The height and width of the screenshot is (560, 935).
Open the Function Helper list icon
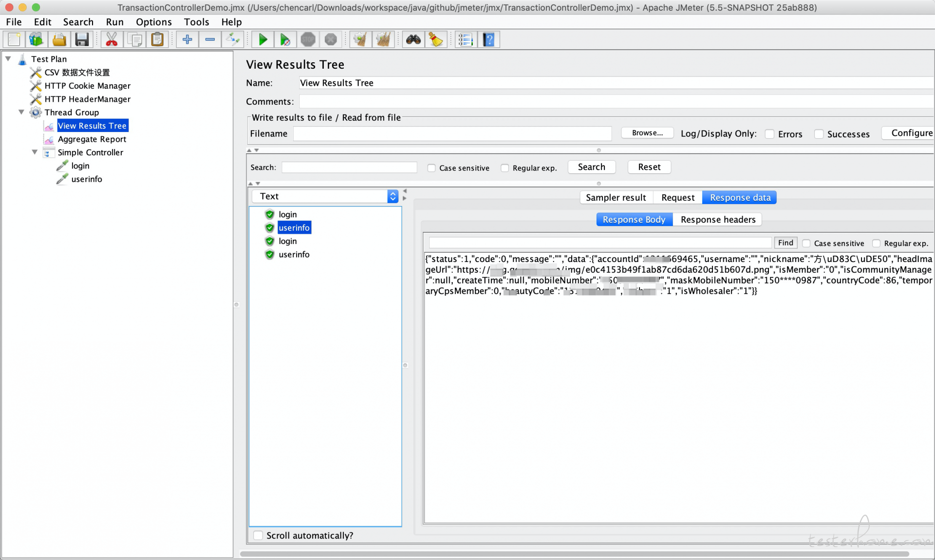[x=466, y=39]
